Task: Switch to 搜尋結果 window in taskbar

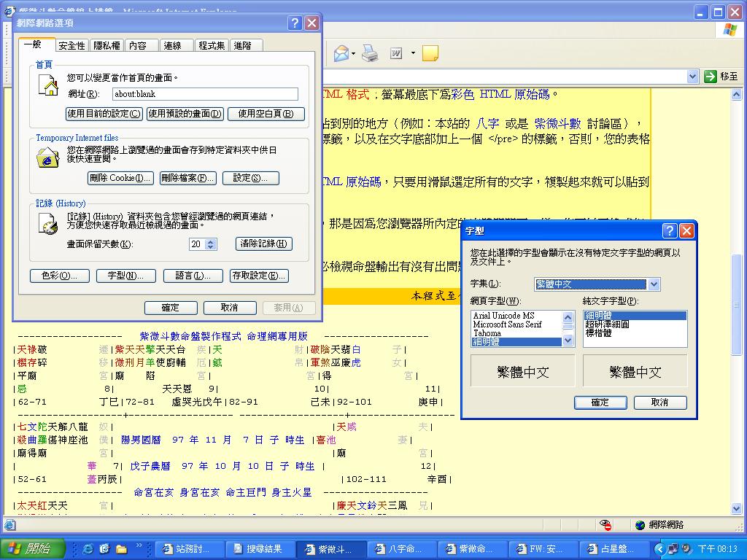Action: (x=257, y=549)
